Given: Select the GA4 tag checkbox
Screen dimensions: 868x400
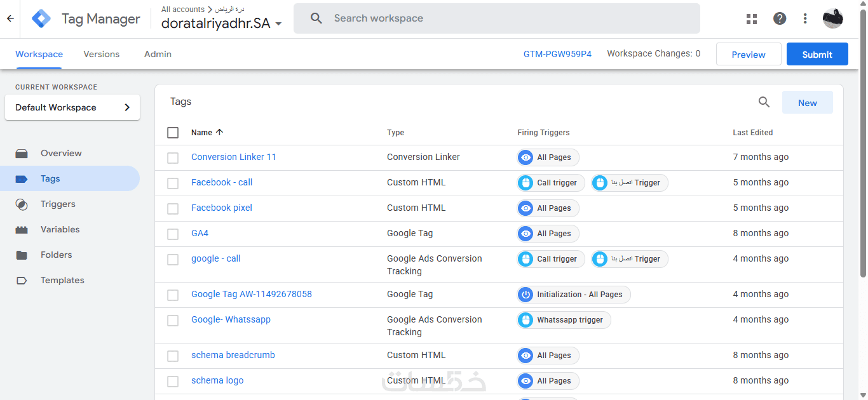Looking at the screenshot, I should pos(173,234).
